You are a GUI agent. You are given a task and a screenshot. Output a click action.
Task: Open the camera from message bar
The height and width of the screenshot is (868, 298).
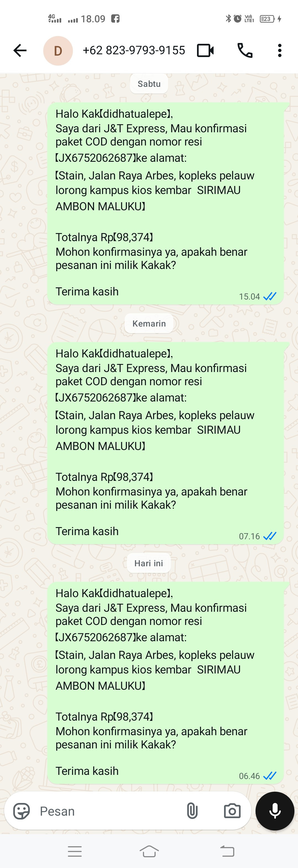click(x=232, y=811)
